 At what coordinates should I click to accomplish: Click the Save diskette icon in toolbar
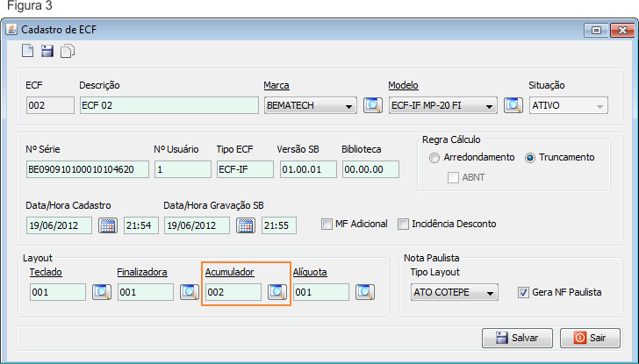47,52
